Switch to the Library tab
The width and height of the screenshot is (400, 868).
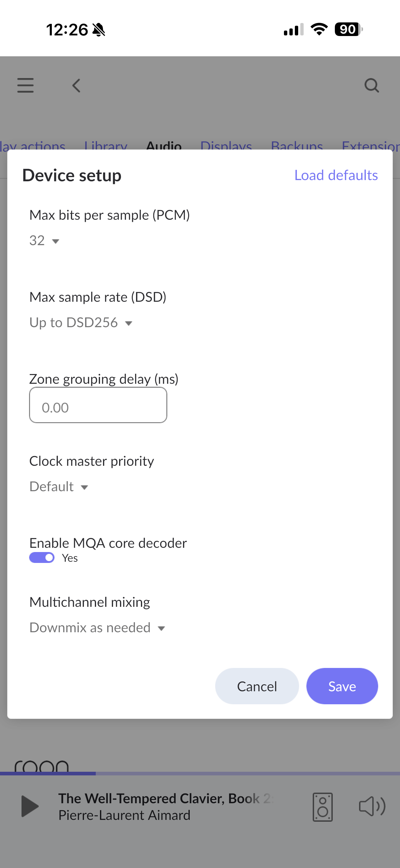[x=105, y=146]
